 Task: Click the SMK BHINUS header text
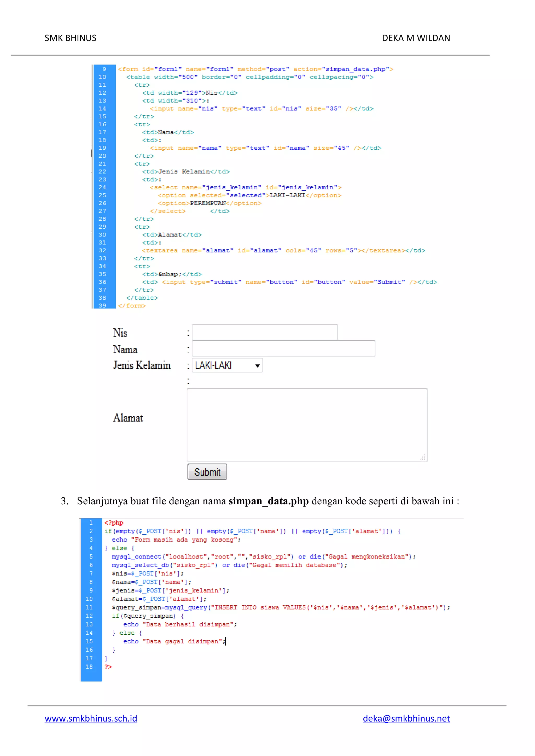[71, 38]
